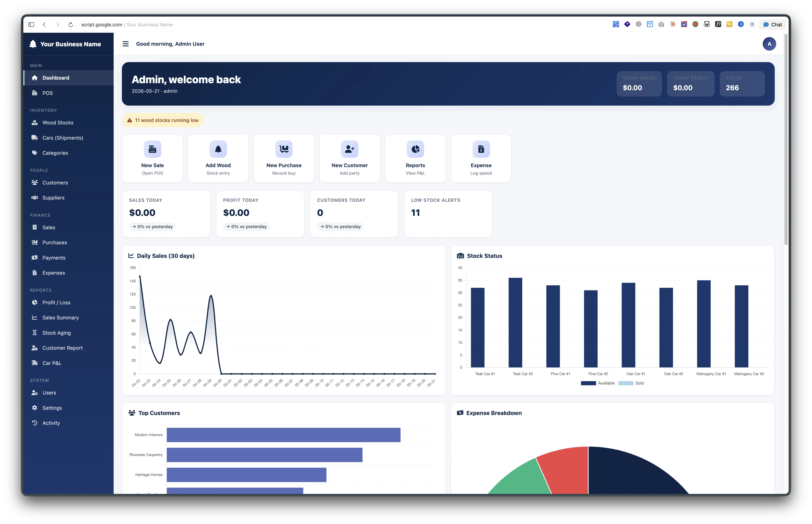Click the Add Wood tree icon
The width and height of the screenshot is (812, 524).
218,149
